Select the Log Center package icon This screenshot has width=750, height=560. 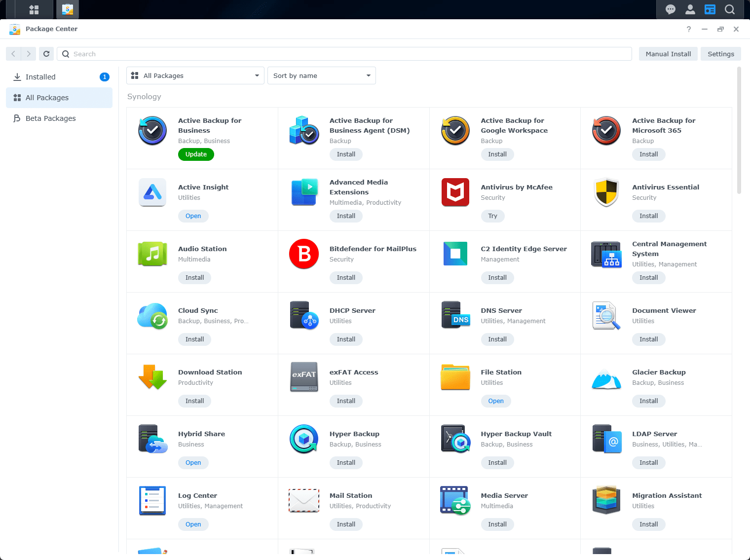152,501
